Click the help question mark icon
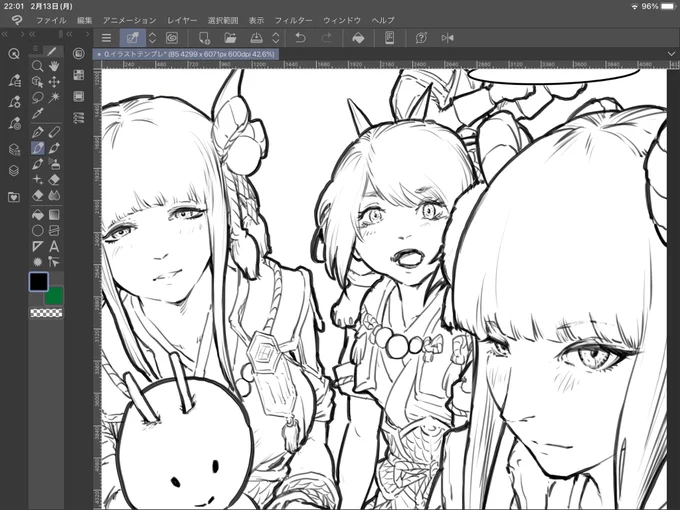 [x=421, y=38]
